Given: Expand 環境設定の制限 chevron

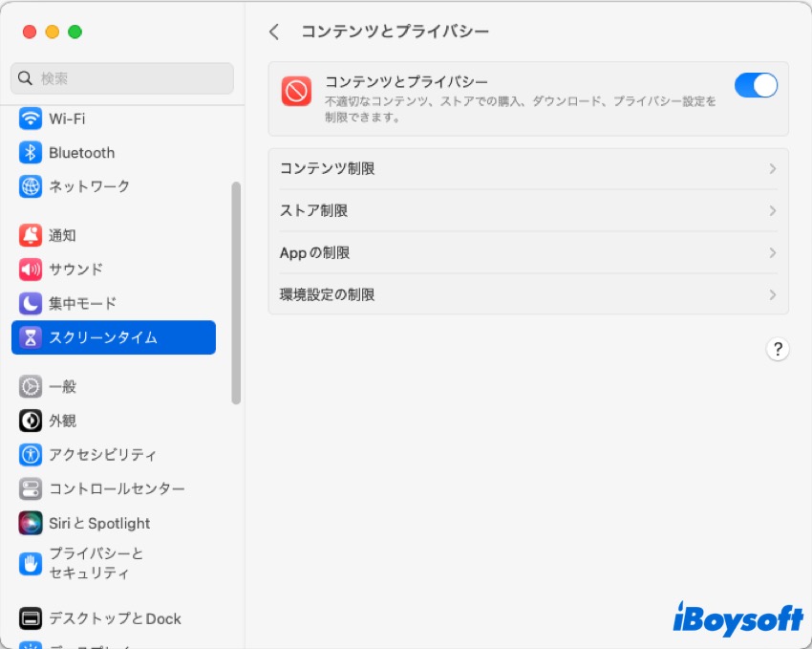Looking at the screenshot, I should [x=772, y=295].
